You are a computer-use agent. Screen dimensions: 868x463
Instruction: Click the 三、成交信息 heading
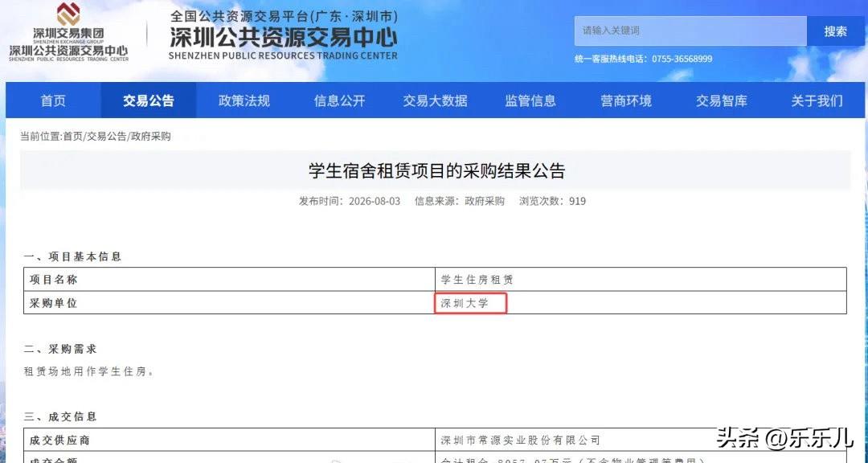click(59, 416)
